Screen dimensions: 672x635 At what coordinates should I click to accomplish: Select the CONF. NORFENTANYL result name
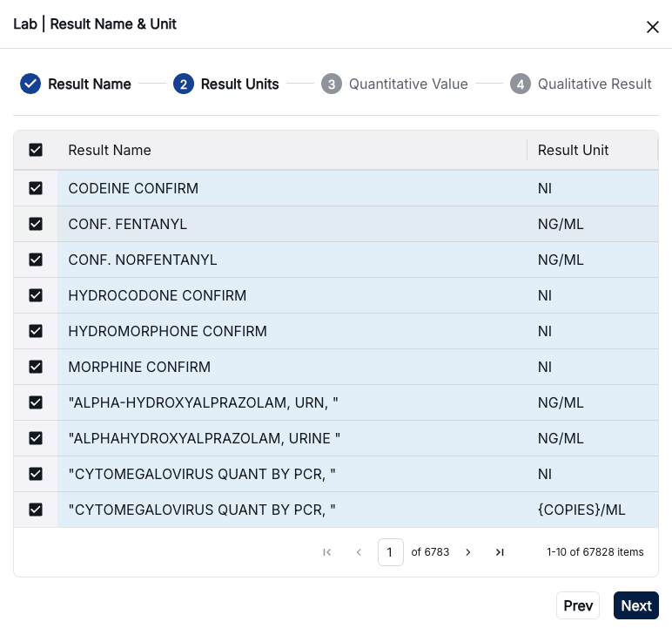pyautogui.click(x=143, y=260)
